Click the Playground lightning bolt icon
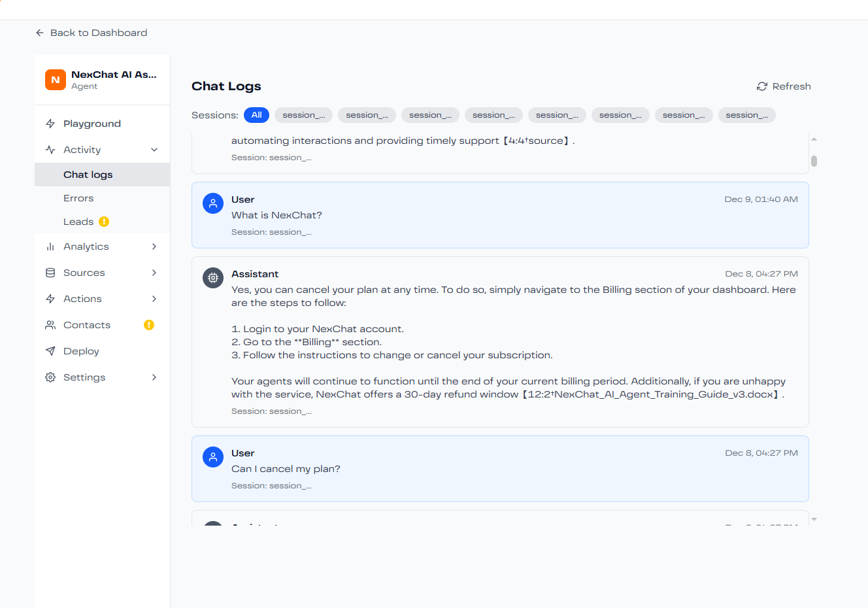Viewport: 868px width, 608px height. tap(50, 124)
